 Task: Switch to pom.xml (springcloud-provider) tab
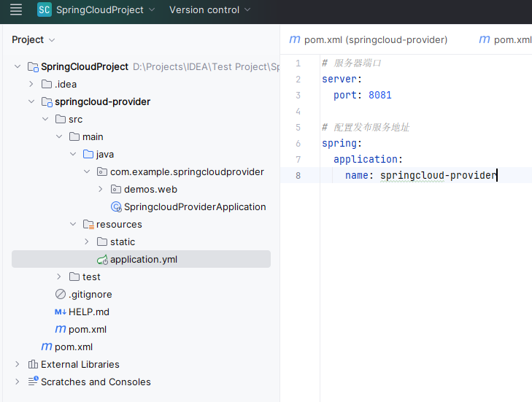coord(369,39)
